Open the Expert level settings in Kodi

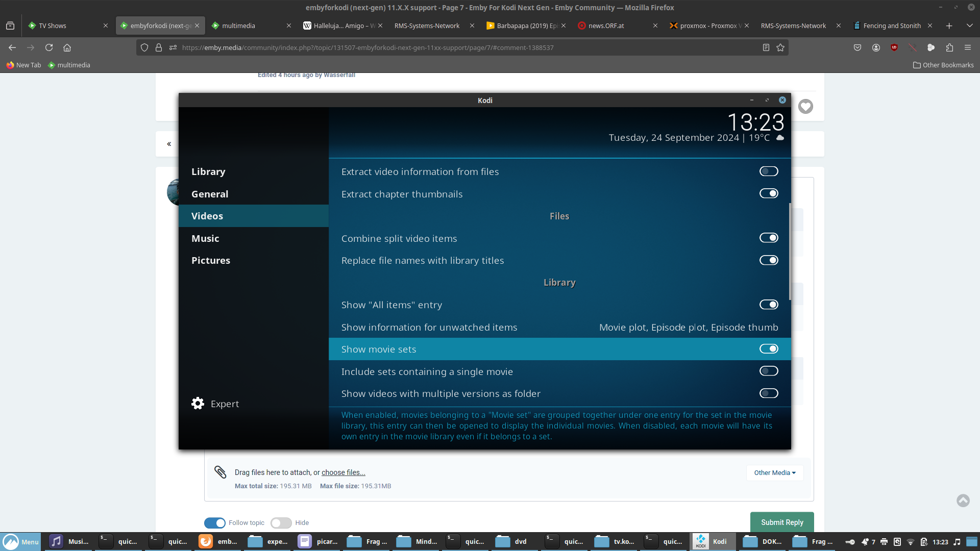225,403
